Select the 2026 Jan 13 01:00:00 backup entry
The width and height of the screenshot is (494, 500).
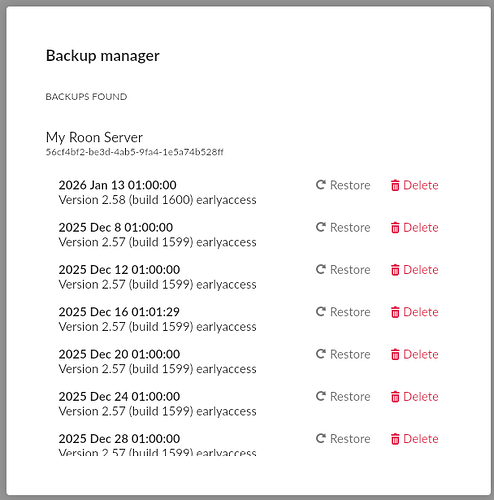tap(157, 192)
